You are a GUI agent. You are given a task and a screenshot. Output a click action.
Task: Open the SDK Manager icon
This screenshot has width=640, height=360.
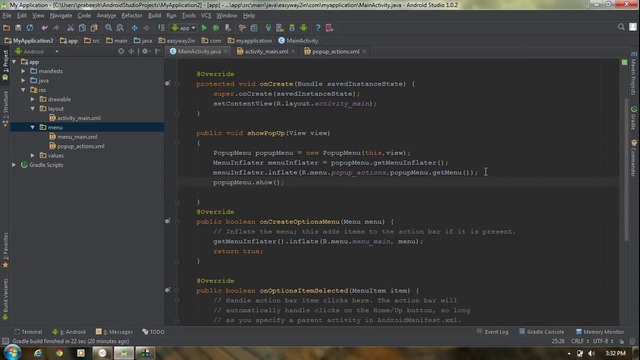[x=292, y=28]
